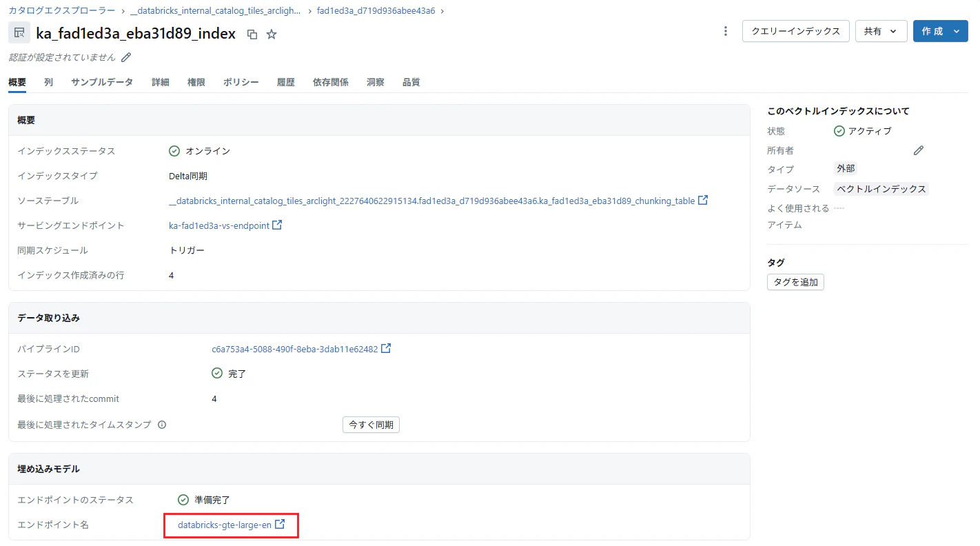Switch to the 列 tab
This screenshot has width=980, height=546.
(48, 82)
